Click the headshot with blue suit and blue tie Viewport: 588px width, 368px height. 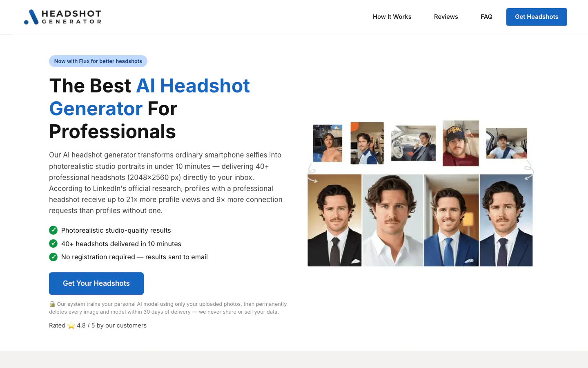(x=451, y=220)
